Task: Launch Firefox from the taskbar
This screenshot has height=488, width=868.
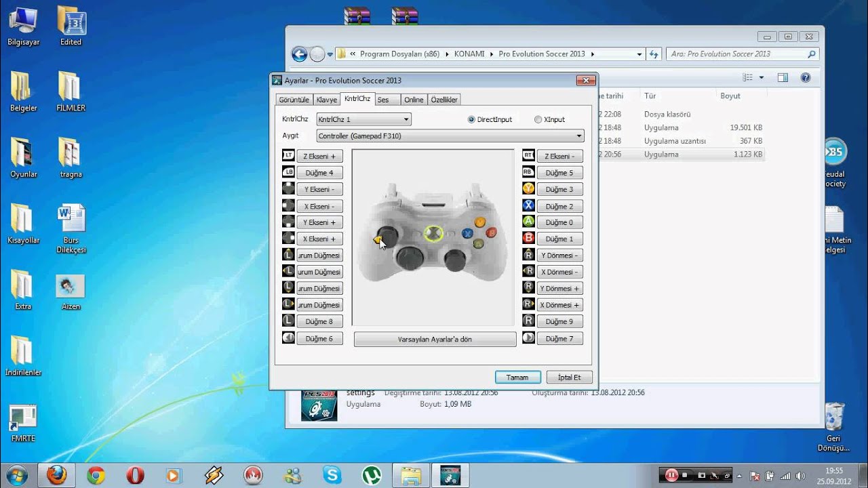Action: click(57, 475)
